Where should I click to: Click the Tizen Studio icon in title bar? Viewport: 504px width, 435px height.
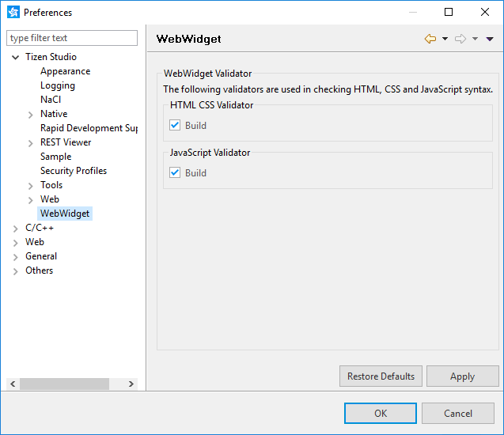[13, 12]
